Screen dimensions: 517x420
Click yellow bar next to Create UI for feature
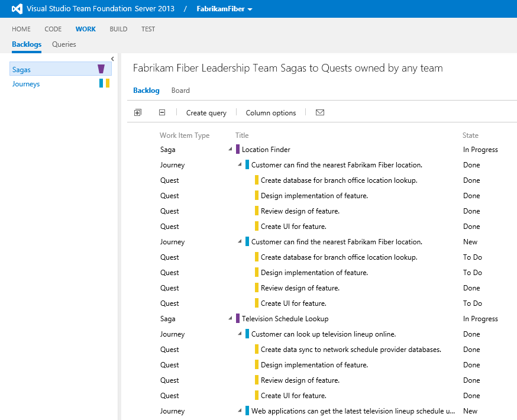pos(257,227)
